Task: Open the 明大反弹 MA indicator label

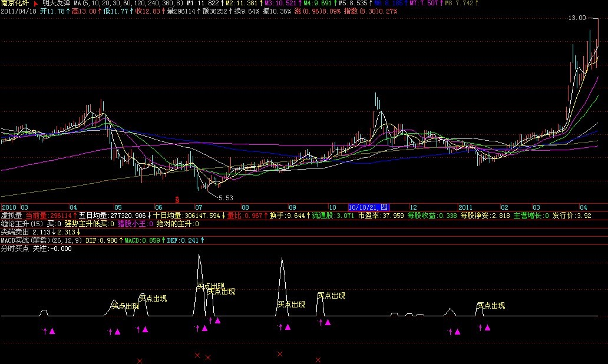Action: tap(56, 4)
